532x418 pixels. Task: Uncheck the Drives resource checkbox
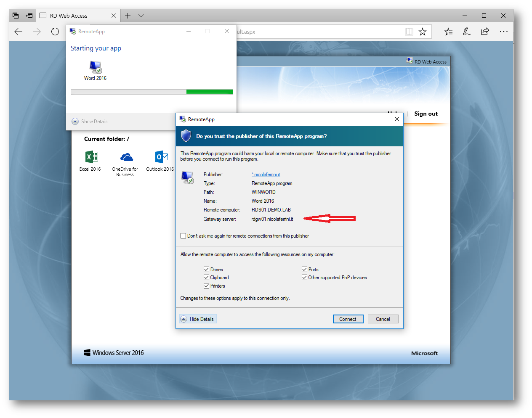pos(206,270)
